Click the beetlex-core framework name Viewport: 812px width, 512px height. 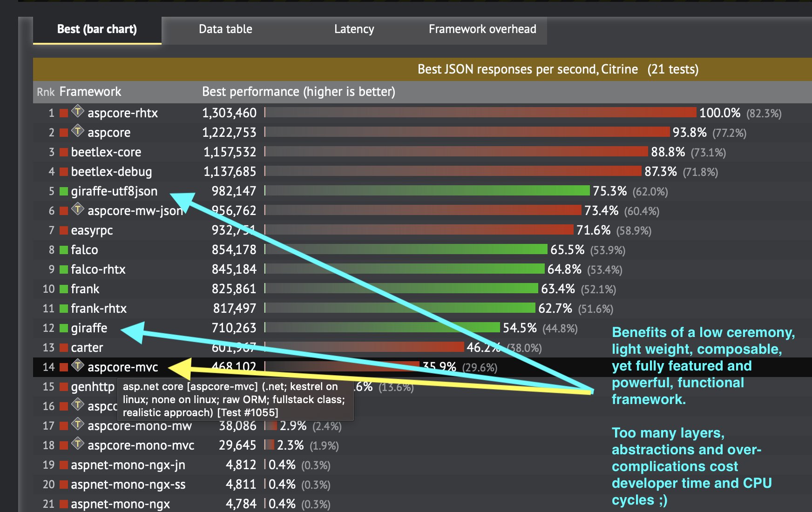click(106, 152)
